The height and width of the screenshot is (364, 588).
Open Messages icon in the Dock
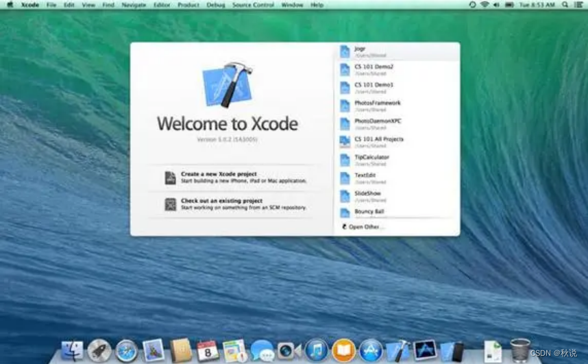pyautogui.click(x=262, y=351)
